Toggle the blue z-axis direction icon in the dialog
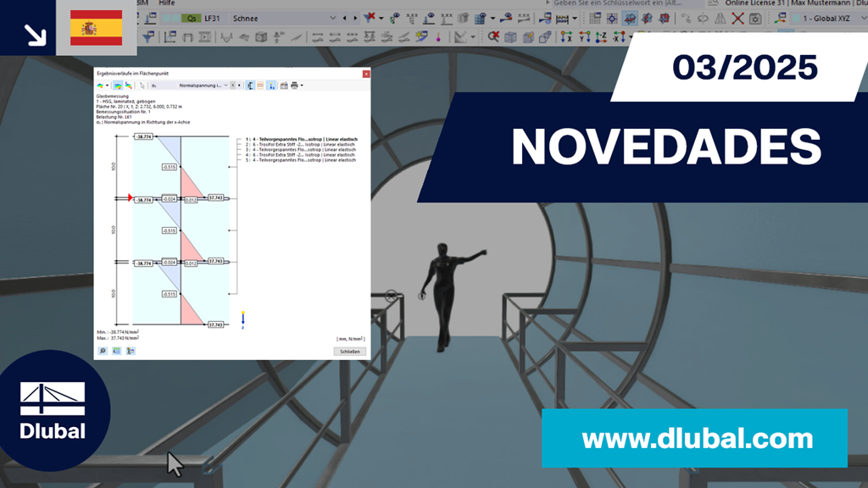Viewport: 868px width, 488px height. (x=272, y=86)
